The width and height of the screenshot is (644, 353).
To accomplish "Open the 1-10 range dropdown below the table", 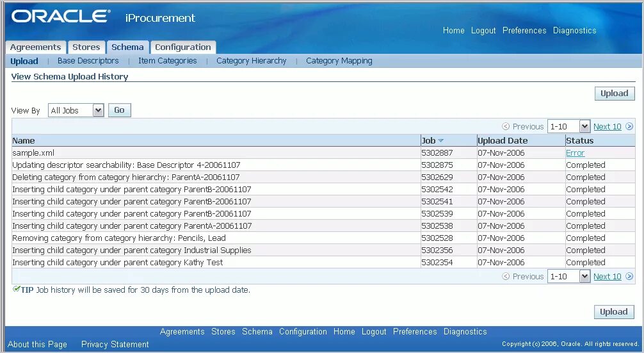I will pyautogui.click(x=569, y=276).
